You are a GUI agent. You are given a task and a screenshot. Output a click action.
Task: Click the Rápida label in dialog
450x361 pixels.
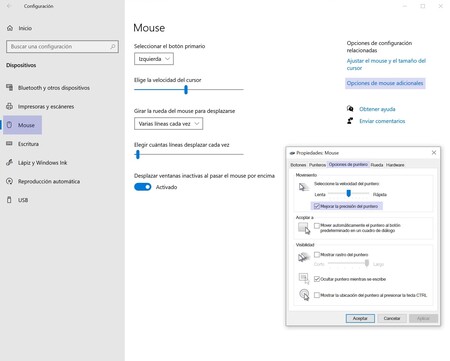(x=380, y=194)
